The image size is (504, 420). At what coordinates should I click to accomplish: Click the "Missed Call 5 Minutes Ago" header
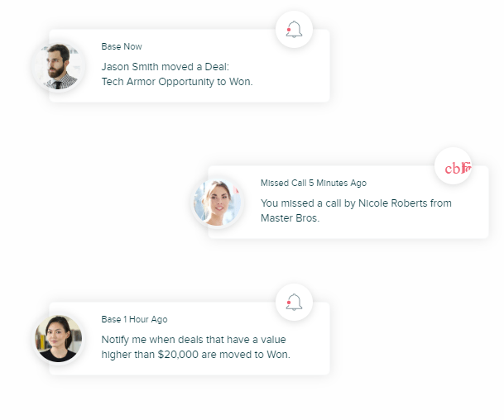(314, 183)
